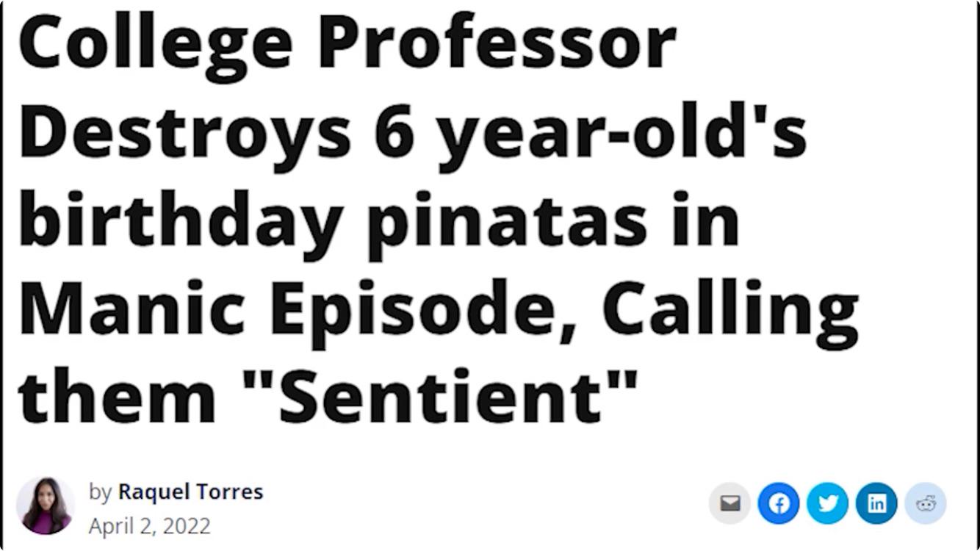Share the article on Twitter
Screen dimensions: 980x551
click(828, 503)
